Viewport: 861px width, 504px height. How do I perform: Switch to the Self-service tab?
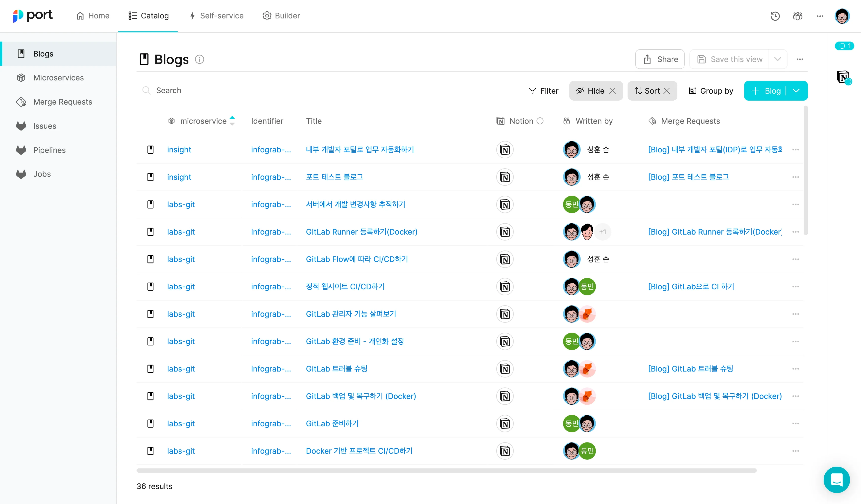(216, 16)
